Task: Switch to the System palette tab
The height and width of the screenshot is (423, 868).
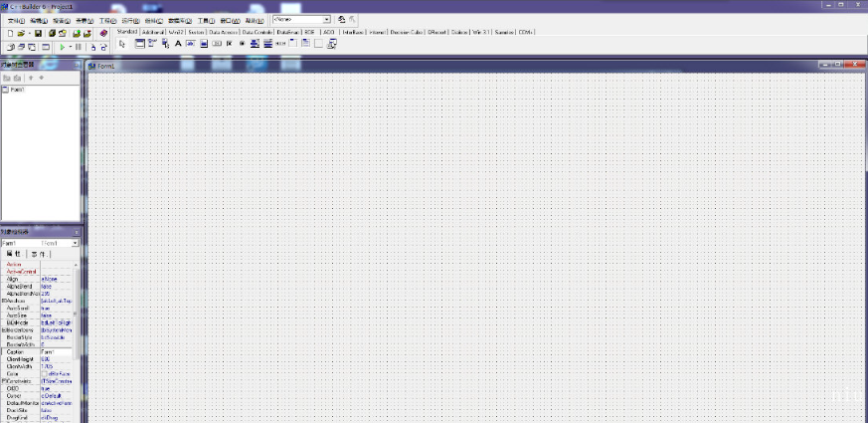Action: [196, 32]
